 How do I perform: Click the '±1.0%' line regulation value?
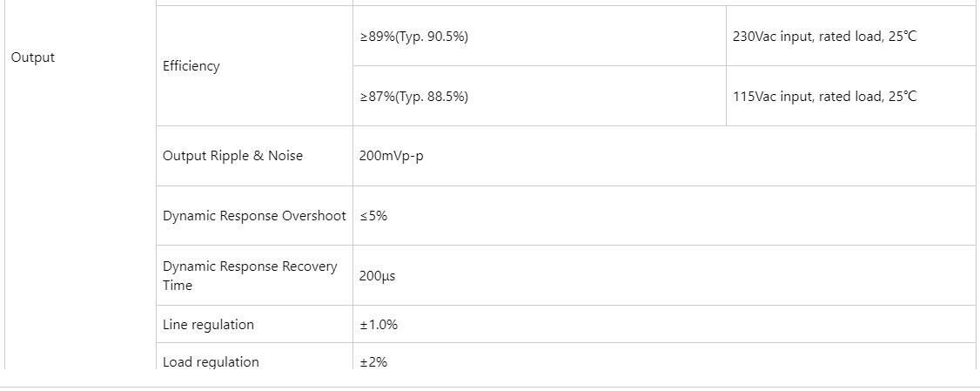[379, 325]
